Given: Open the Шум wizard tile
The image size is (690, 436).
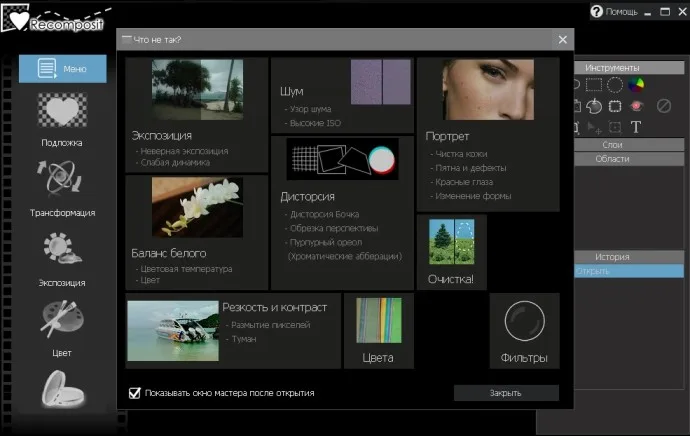Looking at the screenshot, I should [x=342, y=95].
